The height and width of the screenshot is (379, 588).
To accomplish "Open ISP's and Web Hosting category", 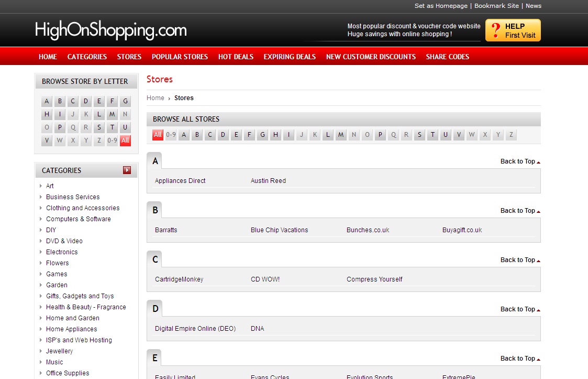I will click(79, 340).
